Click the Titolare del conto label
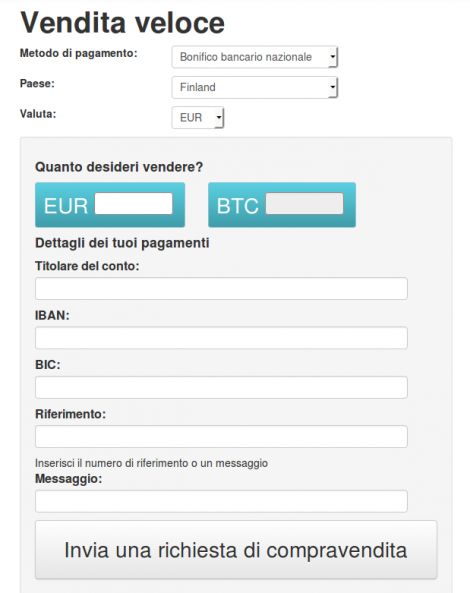 click(x=87, y=266)
